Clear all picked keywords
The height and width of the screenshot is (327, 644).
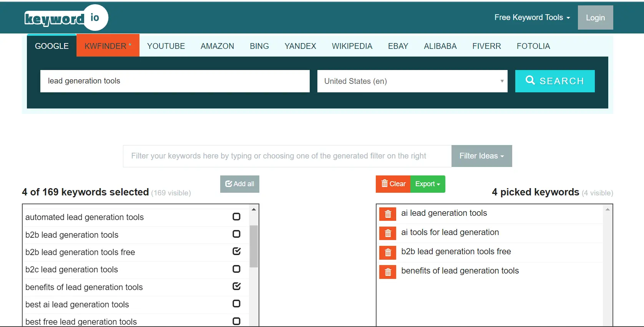pyautogui.click(x=393, y=184)
